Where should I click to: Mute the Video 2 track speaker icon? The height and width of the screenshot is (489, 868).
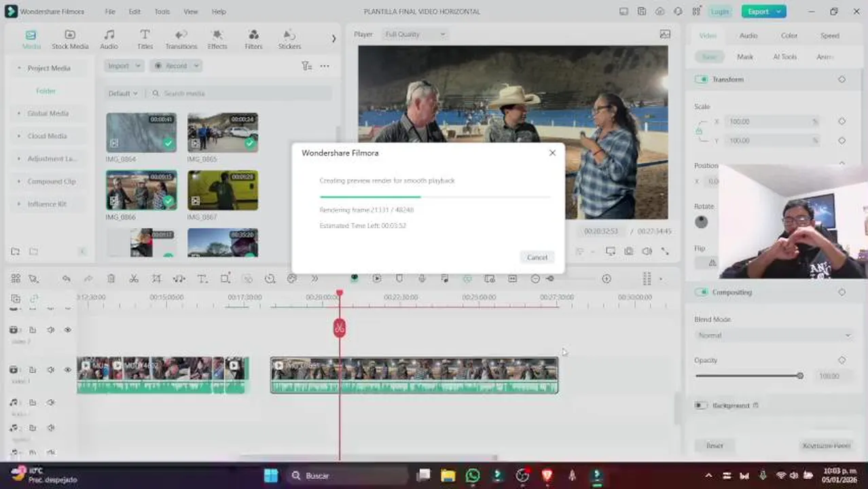pyautogui.click(x=50, y=329)
